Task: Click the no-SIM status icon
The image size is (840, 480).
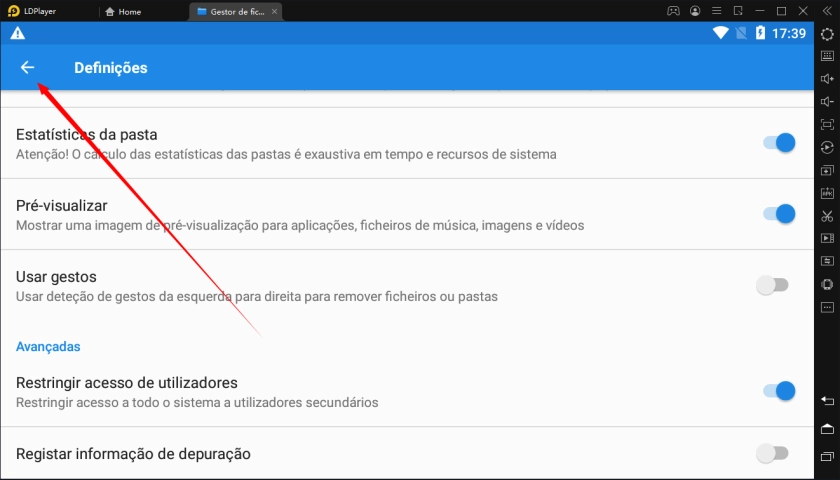Action: (741, 33)
